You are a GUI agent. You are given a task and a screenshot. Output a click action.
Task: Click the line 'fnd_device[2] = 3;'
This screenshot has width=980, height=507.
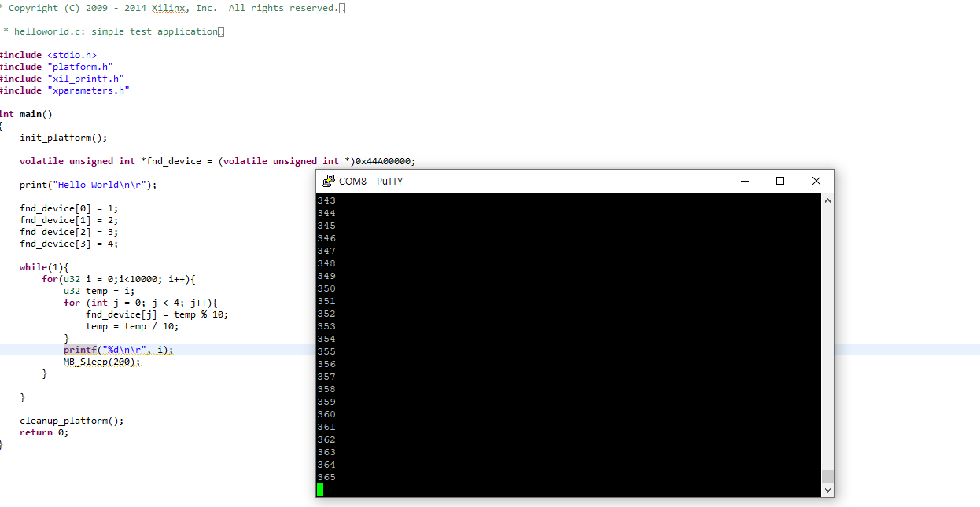69,232
